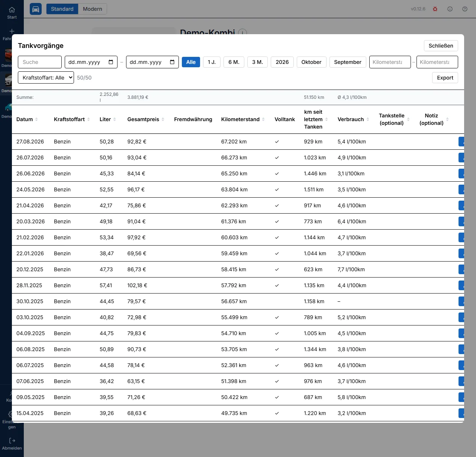Sort by Kilometerstand column arrows
The image size is (476, 457).
pyautogui.click(x=263, y=119)
